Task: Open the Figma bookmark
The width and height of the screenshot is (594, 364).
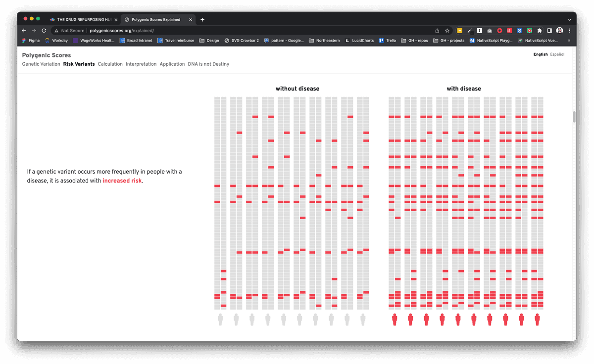Action: [30, 41]
